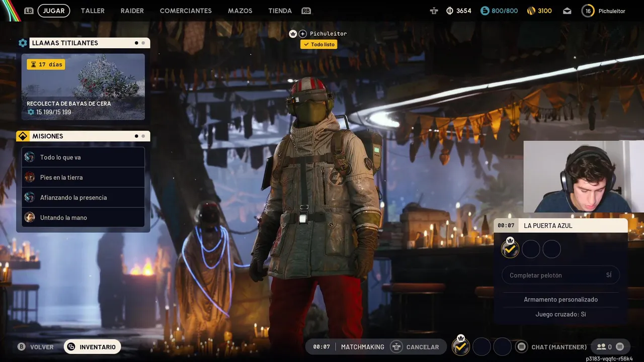Click second empty slot in LA PUERTA AZUL panel
Image resolution: width=644 pixels, height=362 pixels.
click(531, 249)
